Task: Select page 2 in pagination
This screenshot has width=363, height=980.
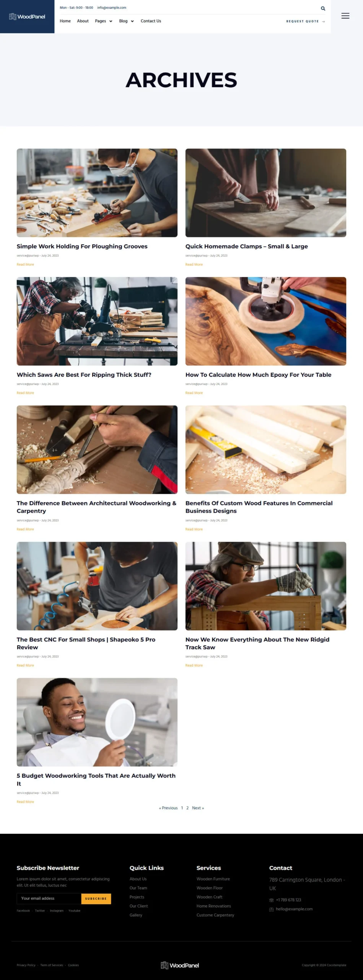Action: click(x=187, y=808)
